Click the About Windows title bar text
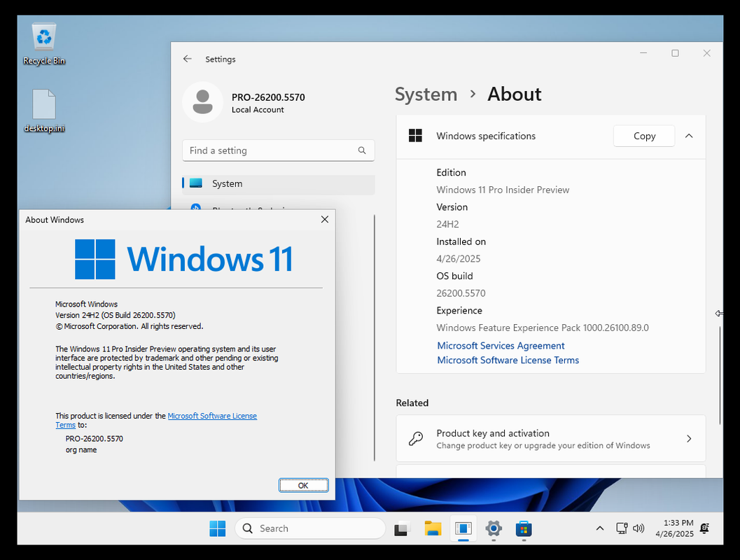This screenshot has width=740, height=560. point(55,220)
